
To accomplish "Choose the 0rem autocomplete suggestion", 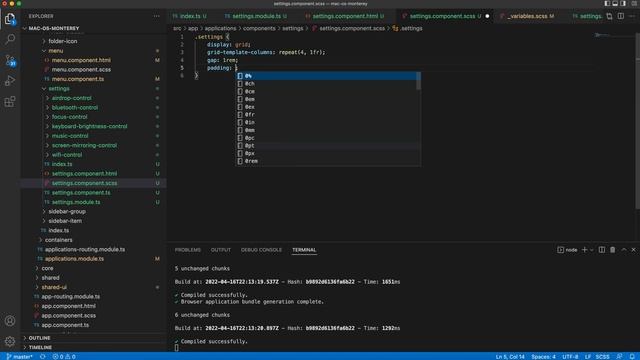I will (326, 161).
